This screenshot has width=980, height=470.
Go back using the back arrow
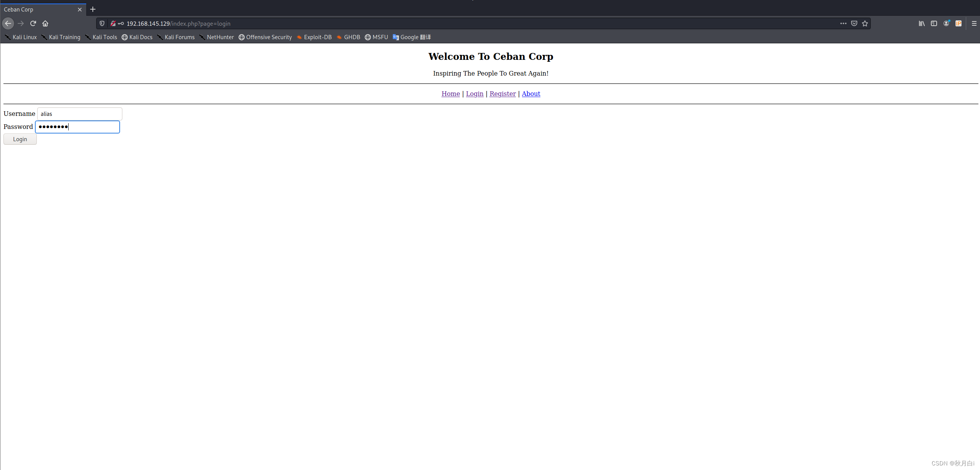point(8,23)
